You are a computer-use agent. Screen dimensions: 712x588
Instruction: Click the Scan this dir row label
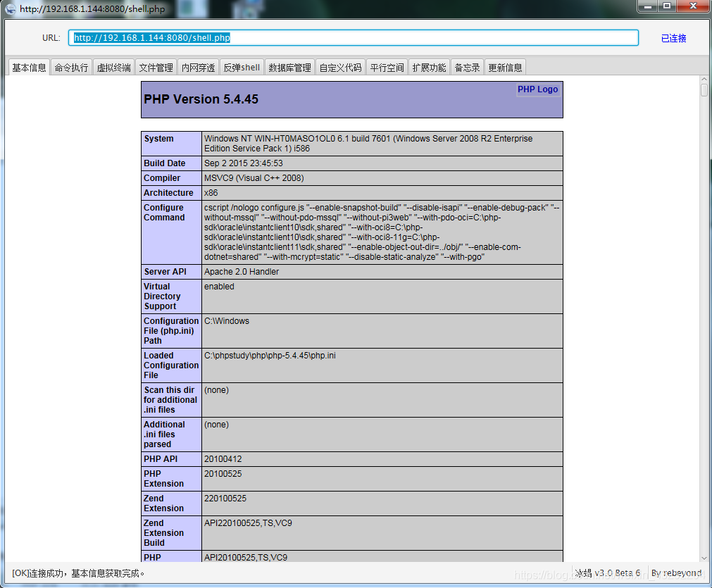170,399
